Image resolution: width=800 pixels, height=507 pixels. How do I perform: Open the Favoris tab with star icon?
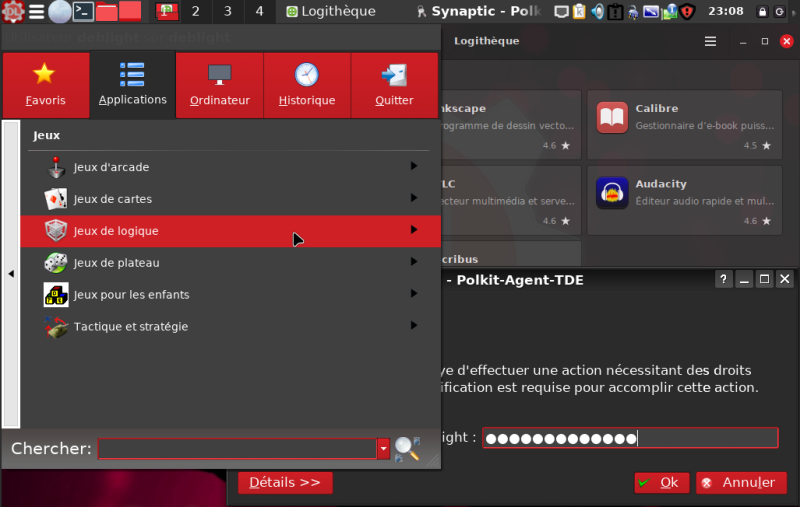point(45,85)
